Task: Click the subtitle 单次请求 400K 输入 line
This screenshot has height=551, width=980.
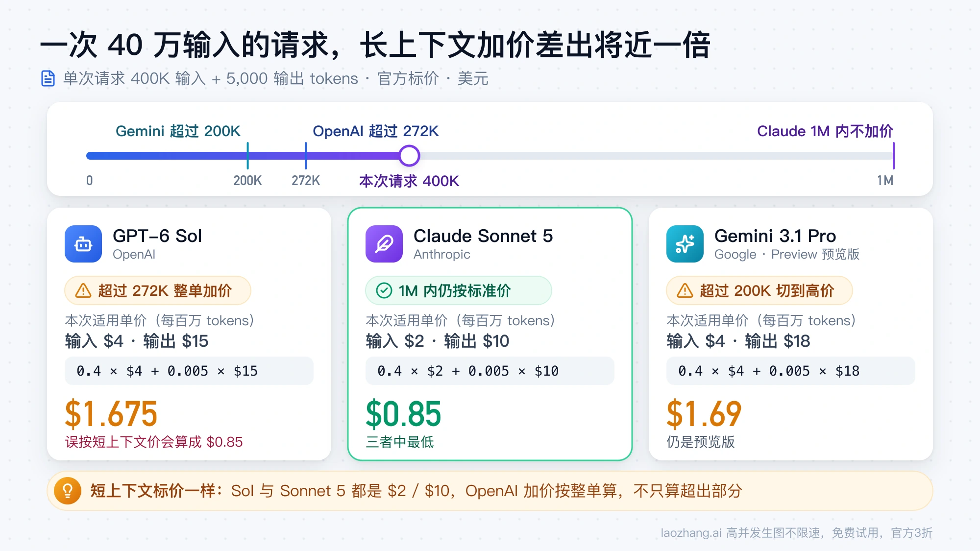Action: [x=276, y=78]
